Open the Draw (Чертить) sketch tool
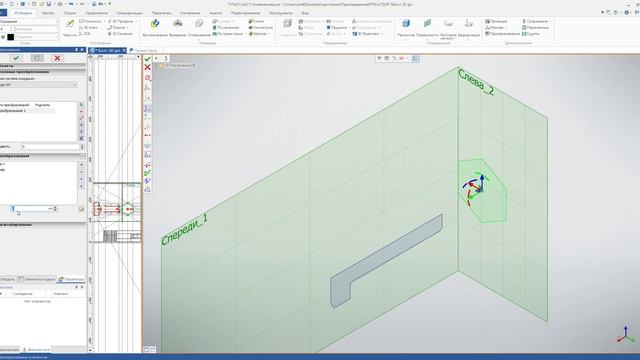640x360 pixels. pos(70,28)
